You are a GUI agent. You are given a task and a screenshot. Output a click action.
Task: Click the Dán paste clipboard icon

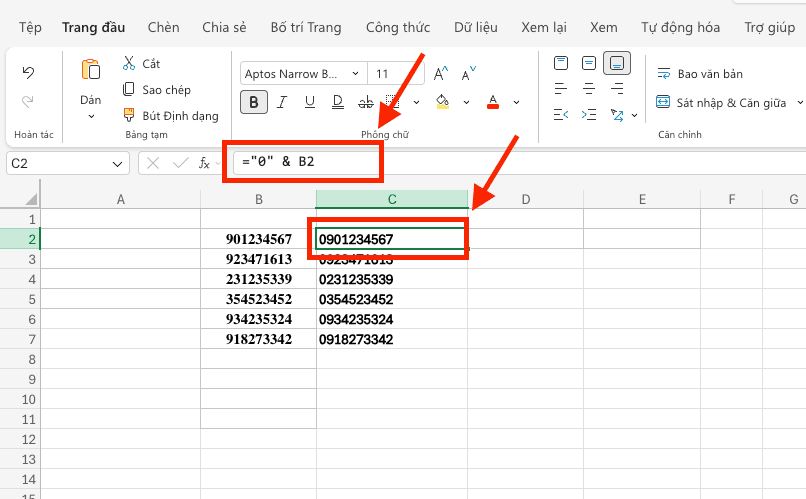[90, 70]
